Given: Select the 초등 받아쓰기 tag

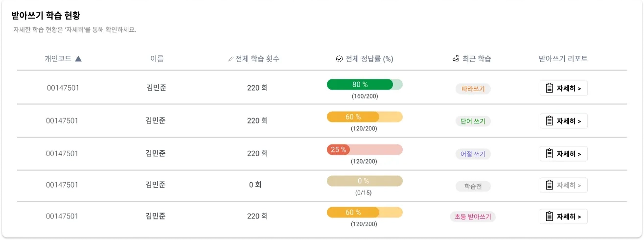Looking at the screenshot, I should [x=473, y=216].
